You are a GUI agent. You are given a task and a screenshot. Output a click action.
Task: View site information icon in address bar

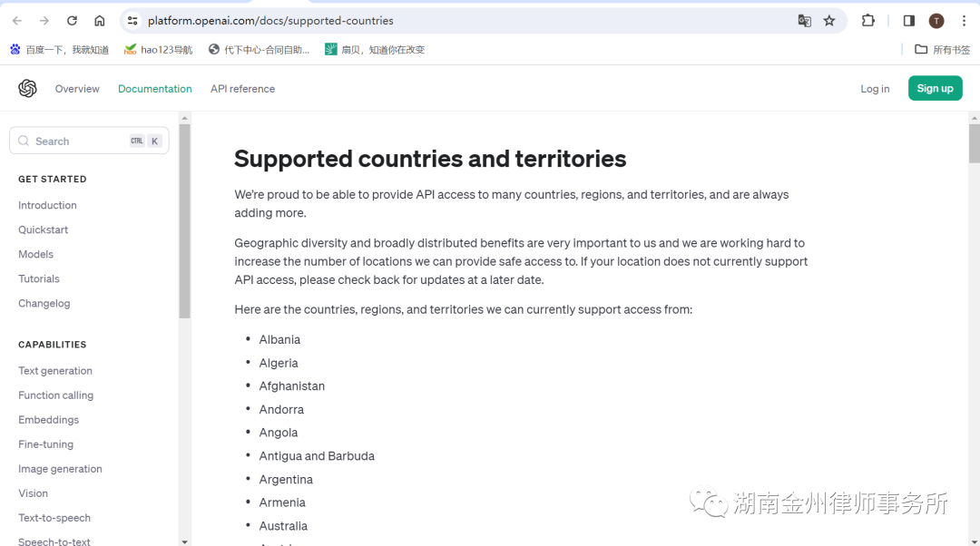[132, 21]
